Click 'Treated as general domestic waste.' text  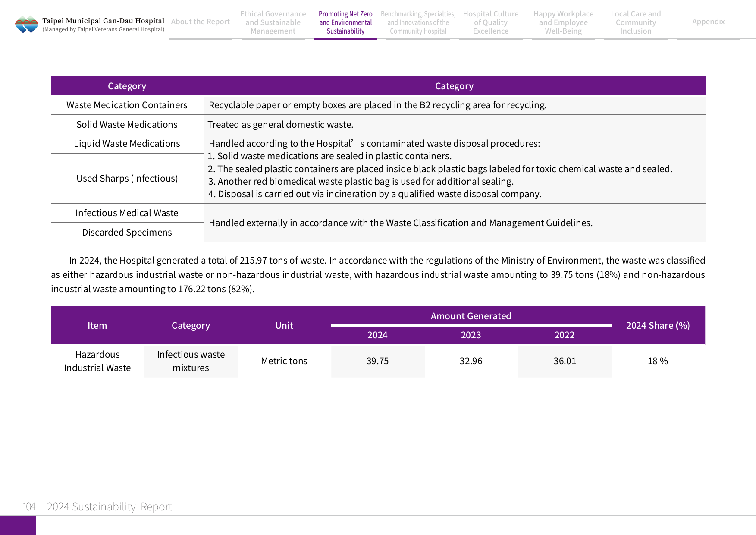tap(280, 124)
